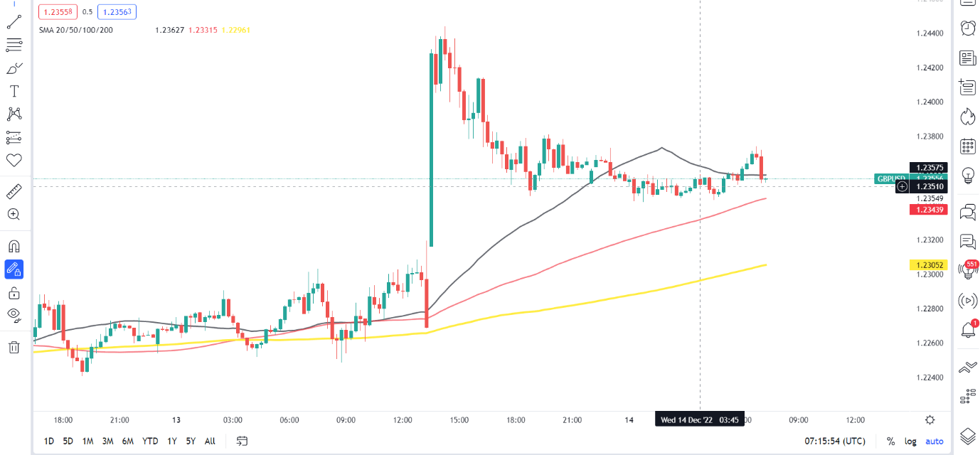The image size is (980, 455).
Task: Open chart settings gear on time axis
Action: [x=930, y=419]
